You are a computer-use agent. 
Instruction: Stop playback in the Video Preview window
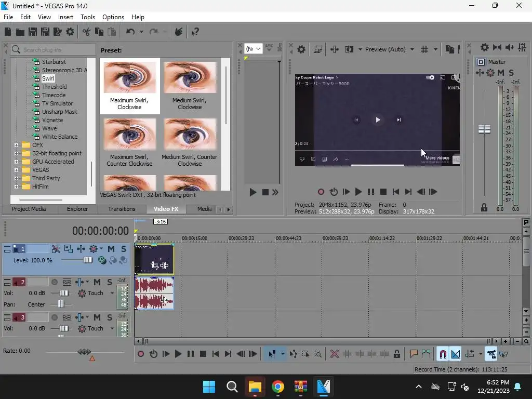click(x=383, y=192)
